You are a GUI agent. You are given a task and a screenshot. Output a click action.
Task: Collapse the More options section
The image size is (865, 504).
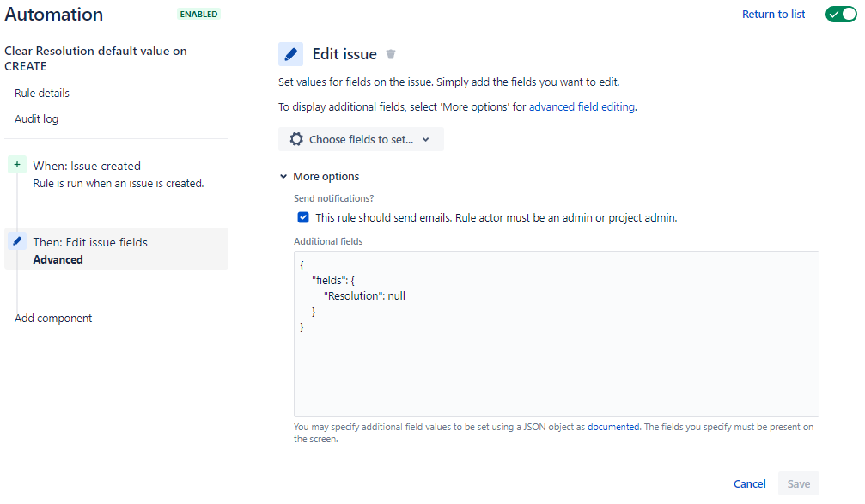click(x=283, y=176)
